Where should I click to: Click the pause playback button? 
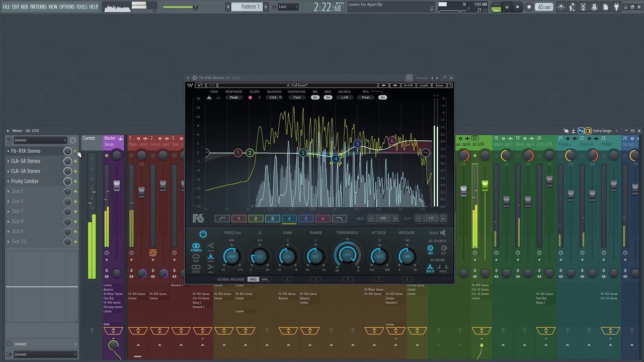pyautogui.click(x=507, y=7)
